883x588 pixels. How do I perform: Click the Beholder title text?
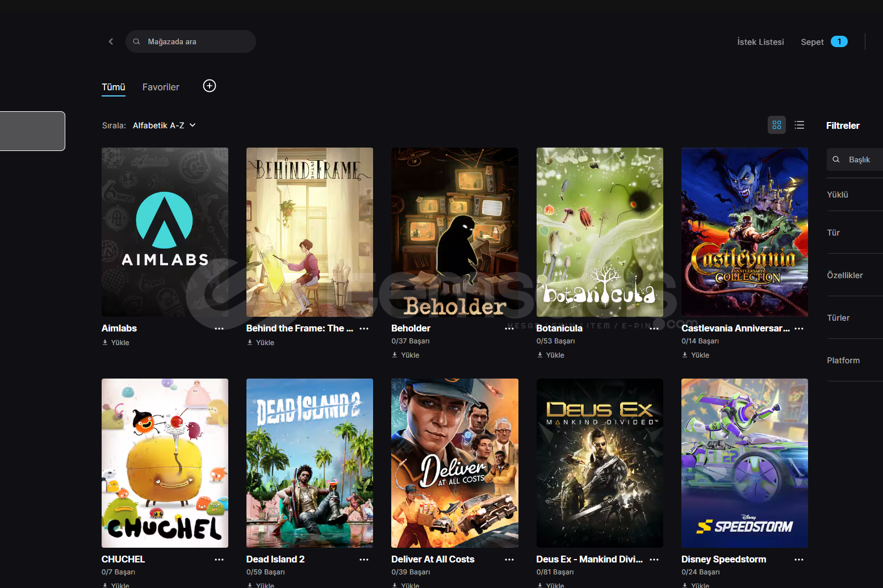[411, 328]
